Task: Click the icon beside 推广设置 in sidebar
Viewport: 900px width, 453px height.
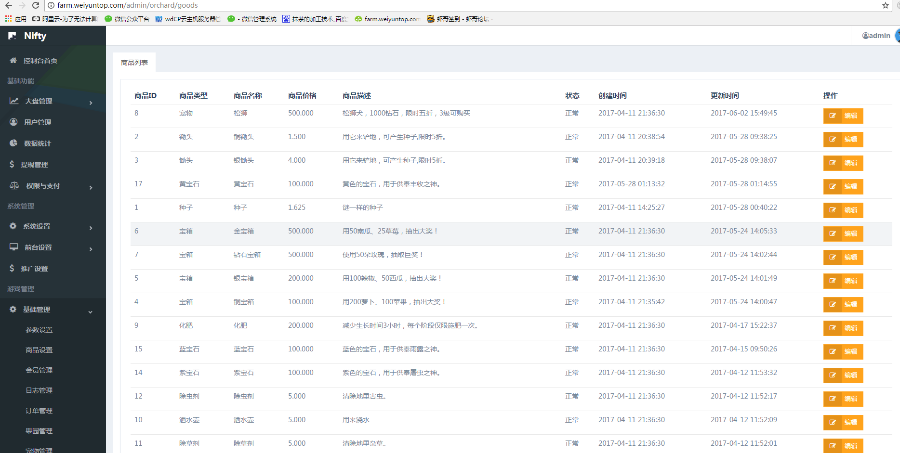Action: tap(13, 268)
